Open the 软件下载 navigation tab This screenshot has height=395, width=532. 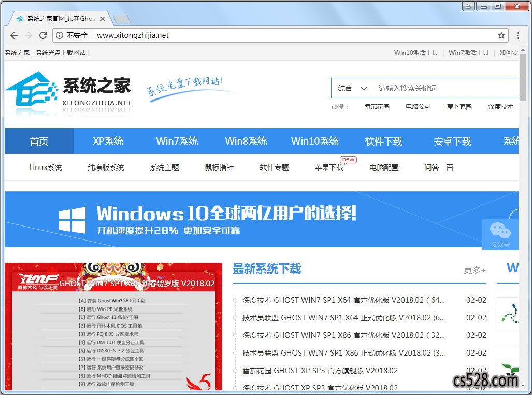(383, 141)
